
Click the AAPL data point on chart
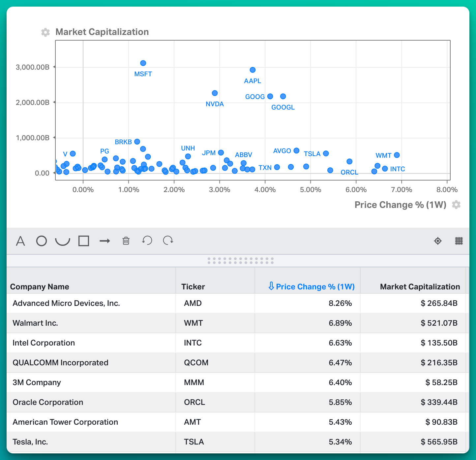click(x=253, y=70)
